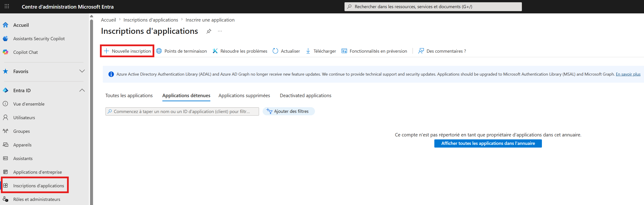Click Points de terminaison label
The image size is (644, 205).
pos(186,51)
